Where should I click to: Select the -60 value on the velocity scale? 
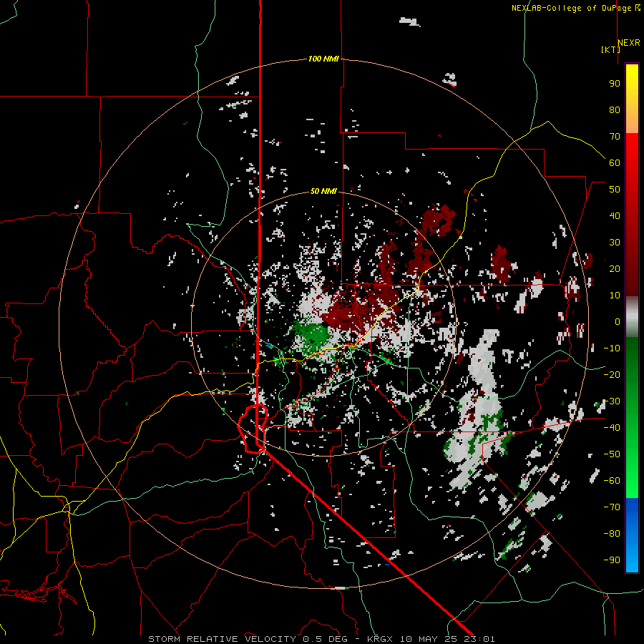click(x=612, y=481)
